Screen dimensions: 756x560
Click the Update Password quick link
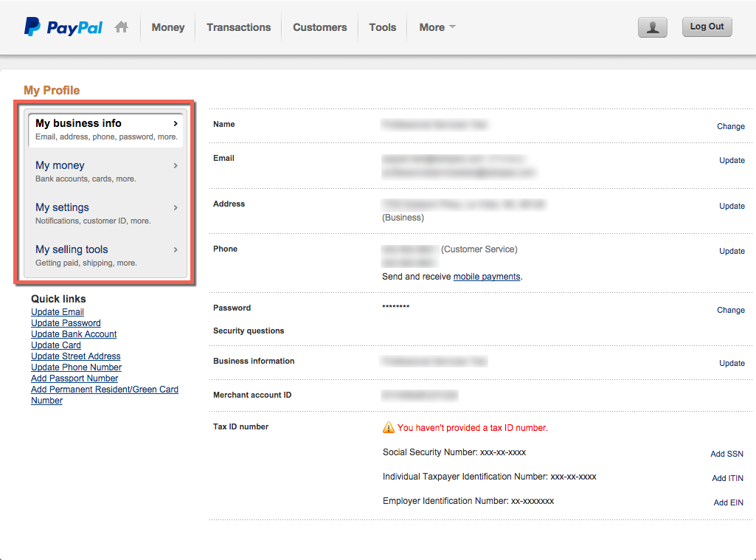tap(66, 323)
